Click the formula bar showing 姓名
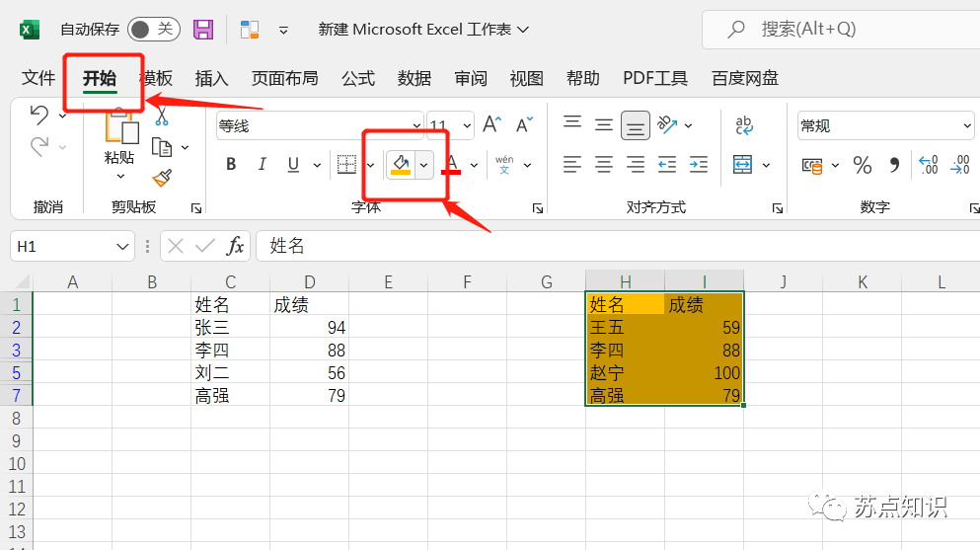This screenshot has height=550, width=980. (x=618, y=246)
